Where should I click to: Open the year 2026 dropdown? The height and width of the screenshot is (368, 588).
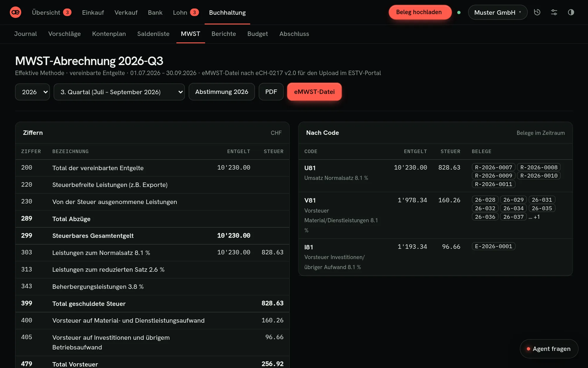(32, 92)
